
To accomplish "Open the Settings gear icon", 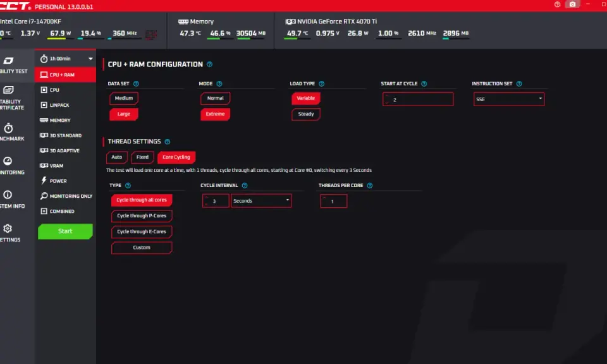I will (x=8, y=228).
